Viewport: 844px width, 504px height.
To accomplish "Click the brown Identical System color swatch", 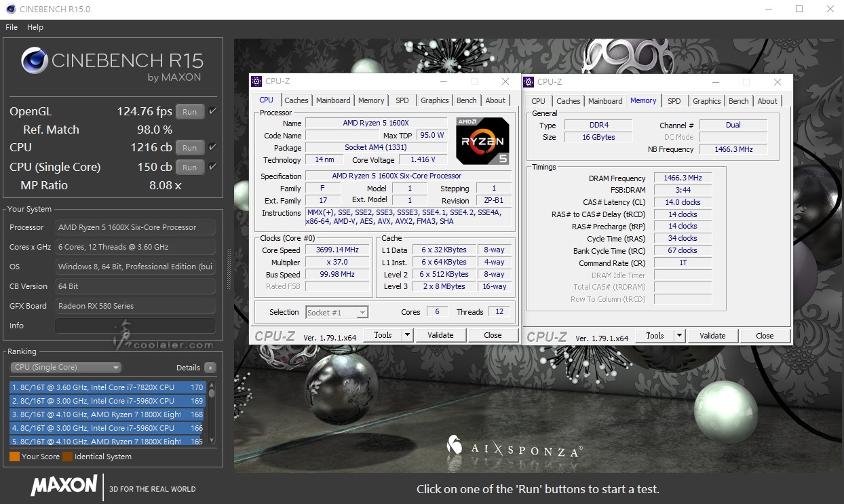I will coord(67,457).
